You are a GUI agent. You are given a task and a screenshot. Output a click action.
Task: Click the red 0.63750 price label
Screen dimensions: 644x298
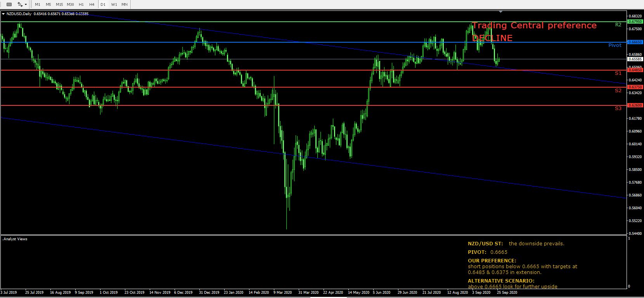(634, 87)
